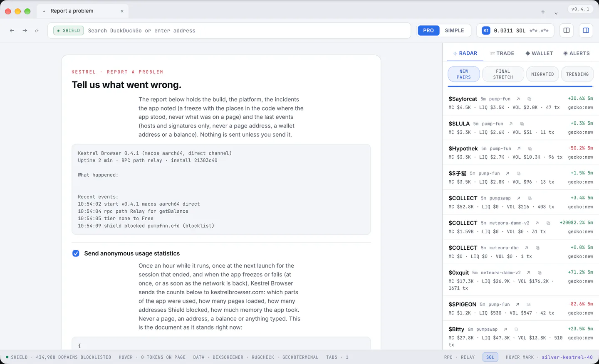599x364 pixels.
Task: Open the TRADE tab
Action: [502, 53]
